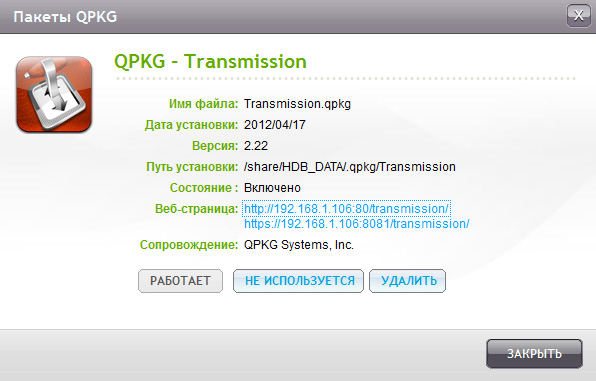596x381 pixels.
Task: Open the https://192.168.1.106:8081/transmission/ link
Action: click(x=357, y=224)
